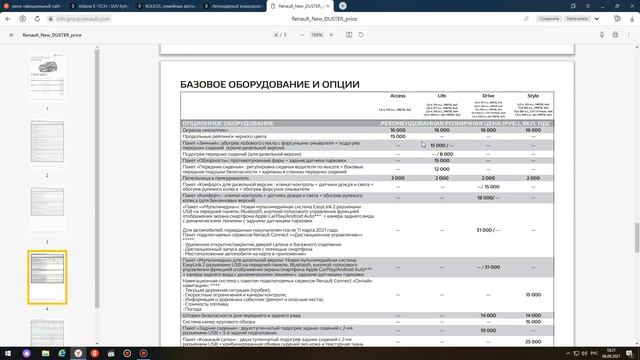Click the Style column header
Screen dimensions: 640x360
coord(533,96)
